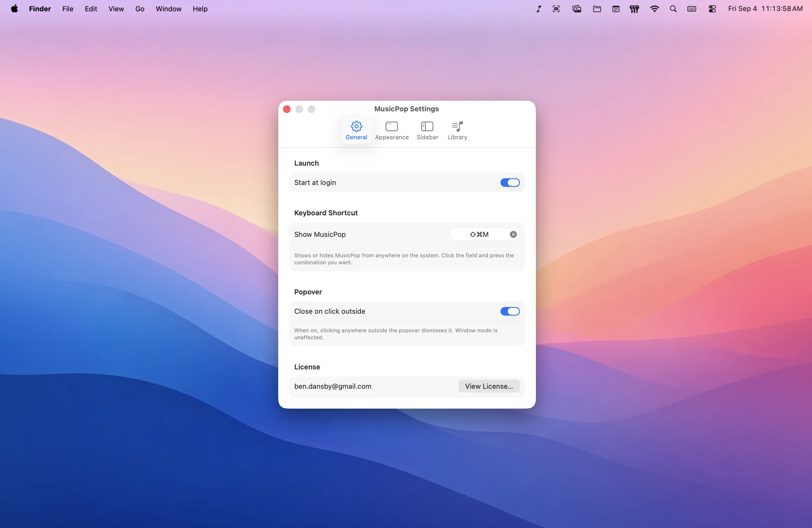The width and height of the screenshot is (812, 528).
Task: Open Spotlight search
Action: tap(673, 9)
